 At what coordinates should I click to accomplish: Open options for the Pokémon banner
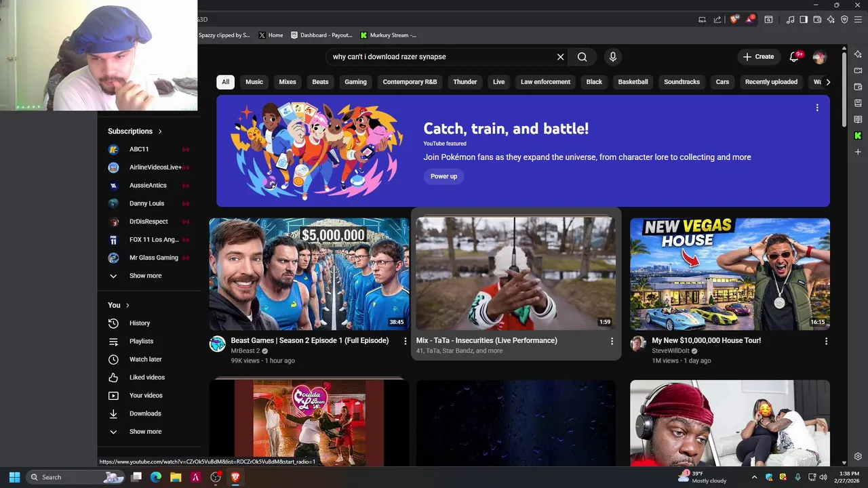(x=817, y=108)
